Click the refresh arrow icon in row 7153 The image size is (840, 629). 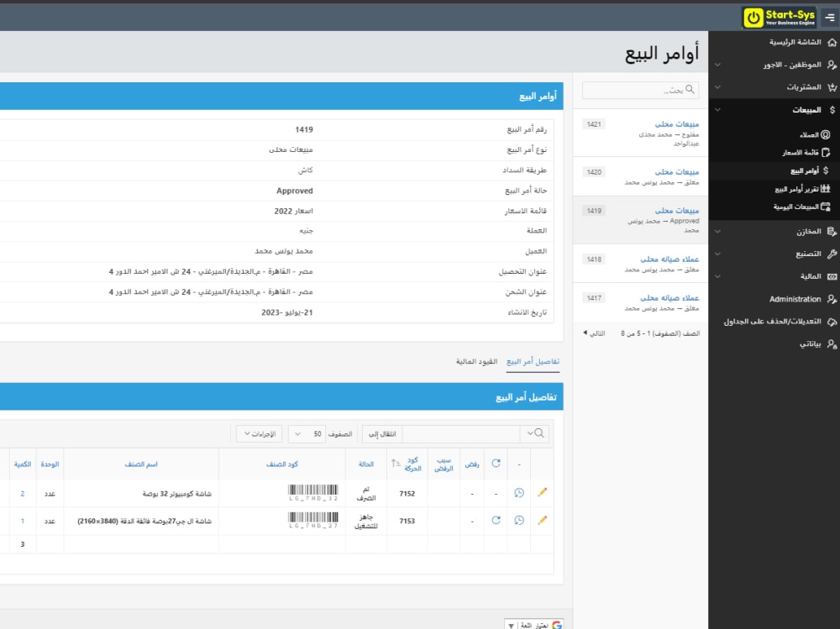tap(496, 519)
